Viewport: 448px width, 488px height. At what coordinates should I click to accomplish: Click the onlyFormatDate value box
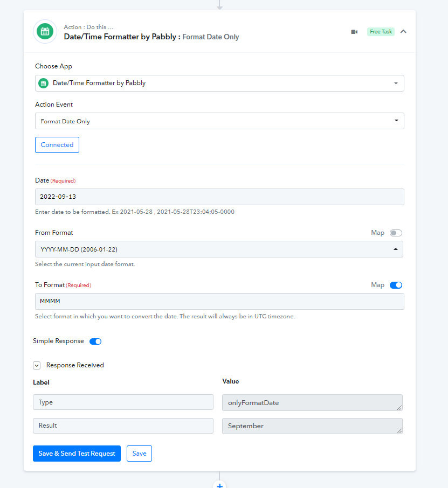(312, 403)
